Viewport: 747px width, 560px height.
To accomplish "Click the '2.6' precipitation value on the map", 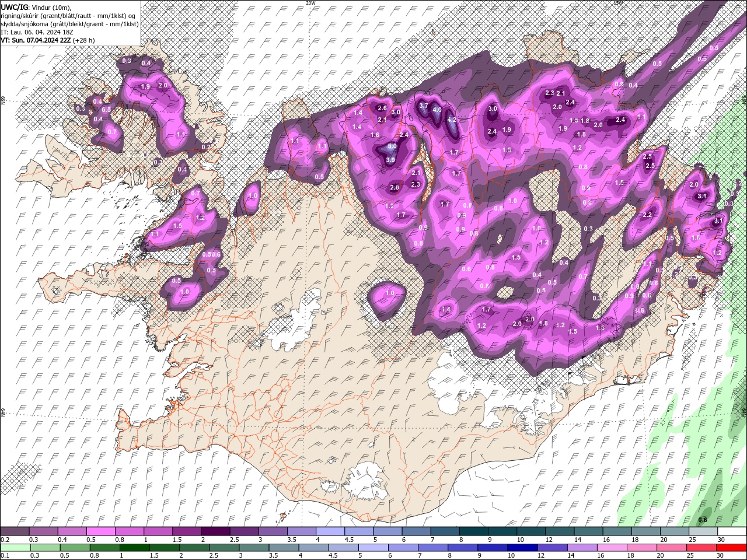I will (382, 108).
